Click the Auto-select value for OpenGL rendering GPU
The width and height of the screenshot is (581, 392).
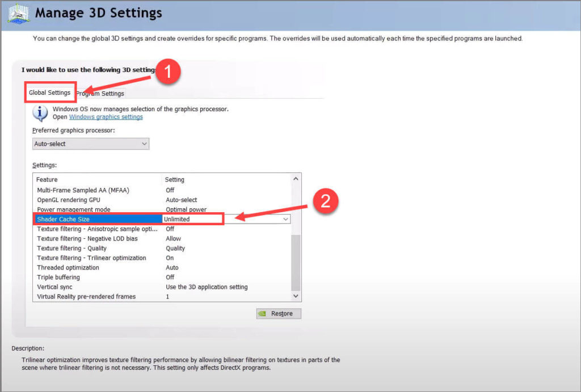pos(182,200)
